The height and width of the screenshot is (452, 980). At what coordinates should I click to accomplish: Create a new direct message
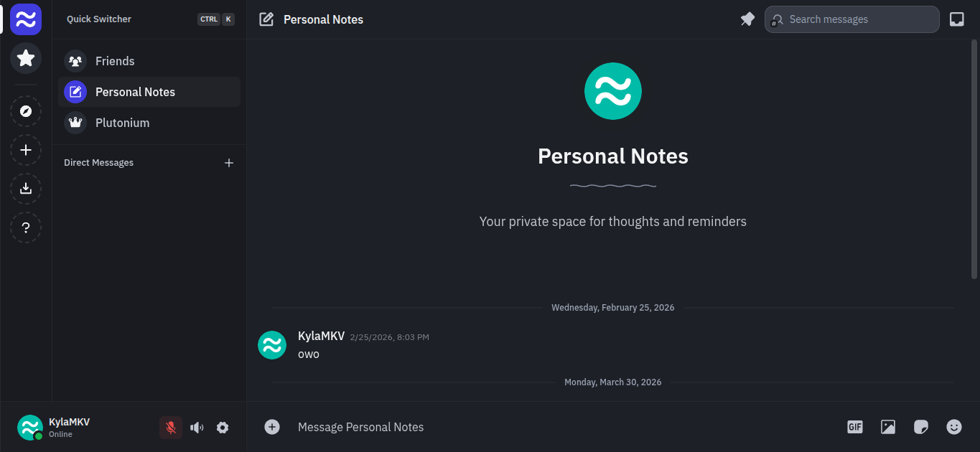click(229, 163)
